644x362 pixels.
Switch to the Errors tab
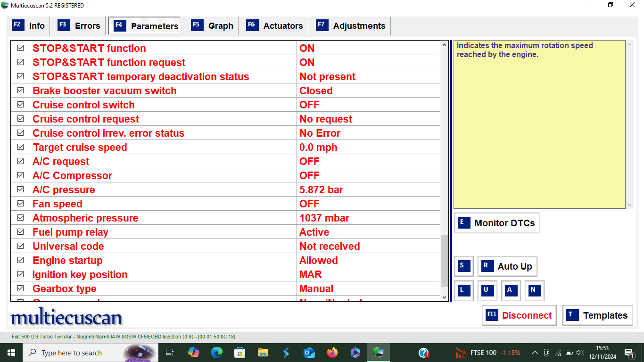click(79, 26)
